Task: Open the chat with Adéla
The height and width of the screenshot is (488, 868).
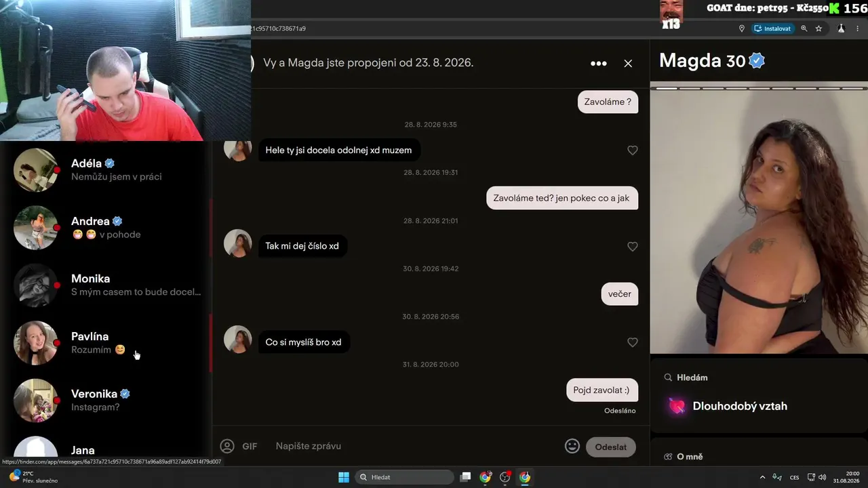Action: pyautogui.click(x=105, y=169)
